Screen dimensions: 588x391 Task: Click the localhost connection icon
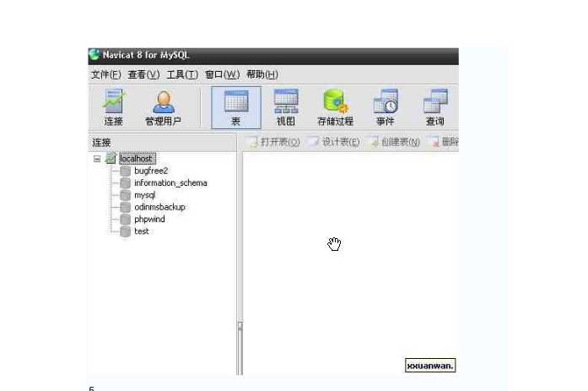tap(111, 159)
